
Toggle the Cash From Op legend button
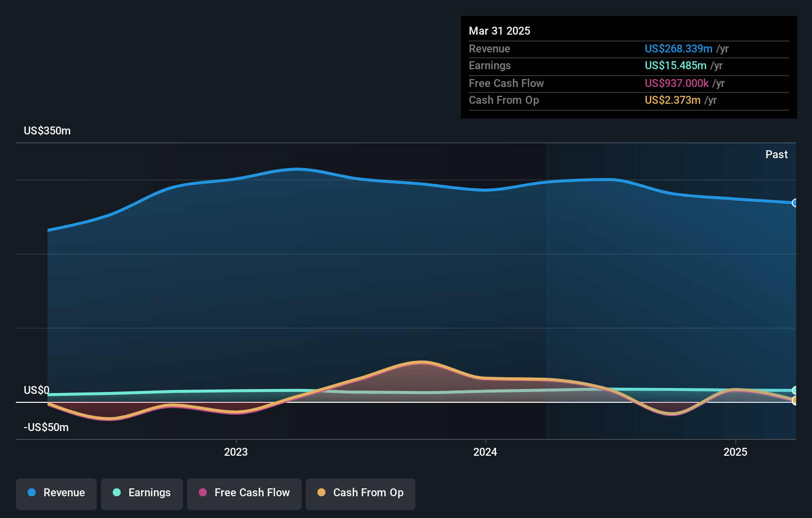tap(361, 494)
